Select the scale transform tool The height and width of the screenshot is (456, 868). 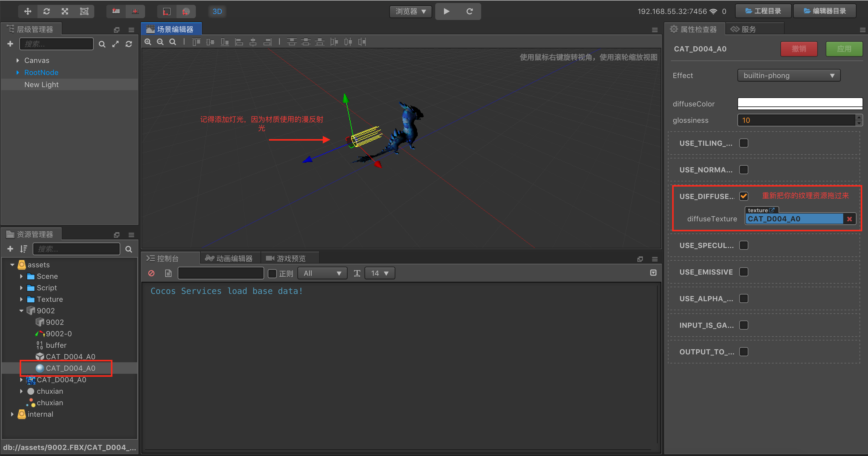point(65,11)
